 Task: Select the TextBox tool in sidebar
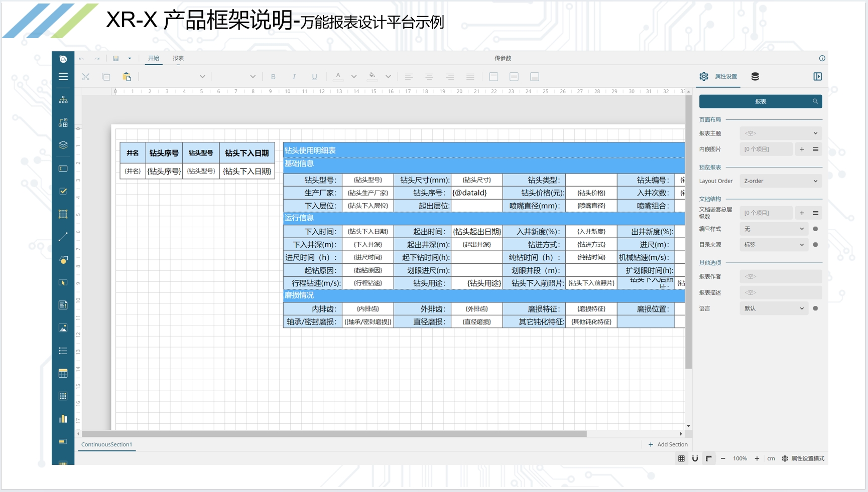pyautogui.click(x=63, y=169)
